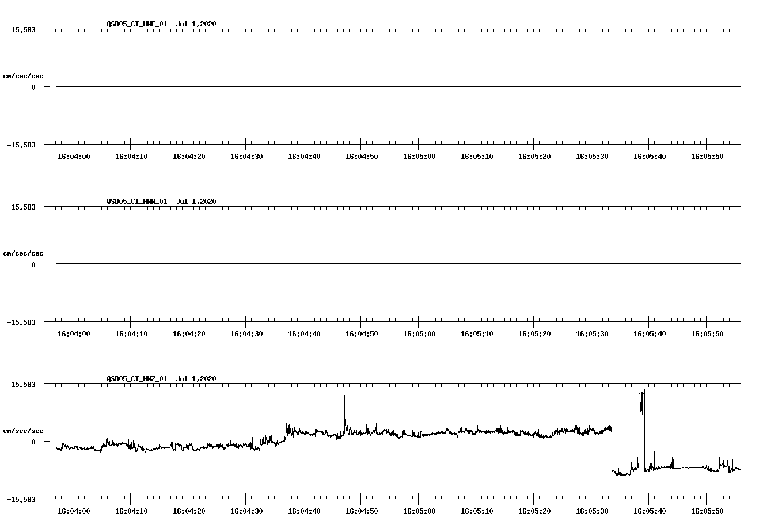
Task: Click 16:05:10 time label under HNN plot
Action: click(477, 334)
